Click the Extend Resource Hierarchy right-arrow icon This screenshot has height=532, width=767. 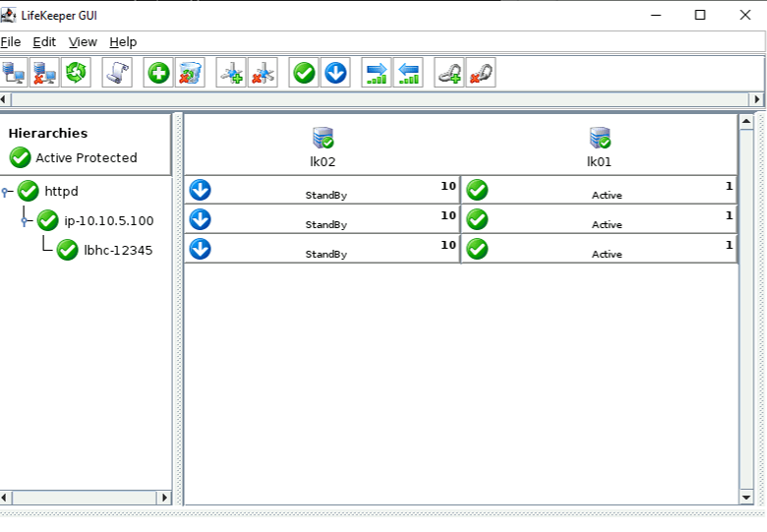pyautogui.click(x=377, y=73)
